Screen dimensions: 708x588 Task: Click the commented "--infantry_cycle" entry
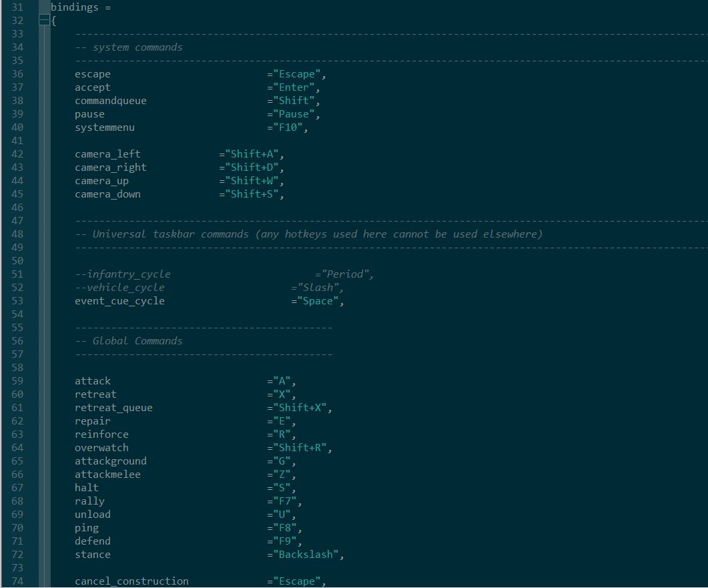(123, 274)
